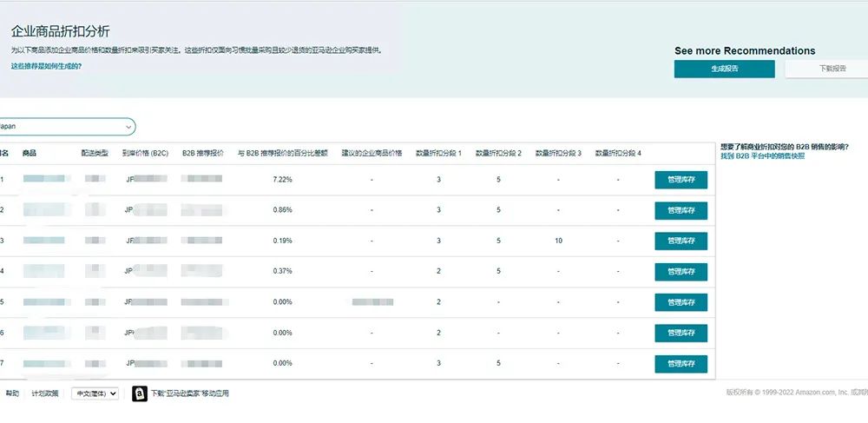Click the 生成报告 button

pyautogui.click(x=724, y=69)
